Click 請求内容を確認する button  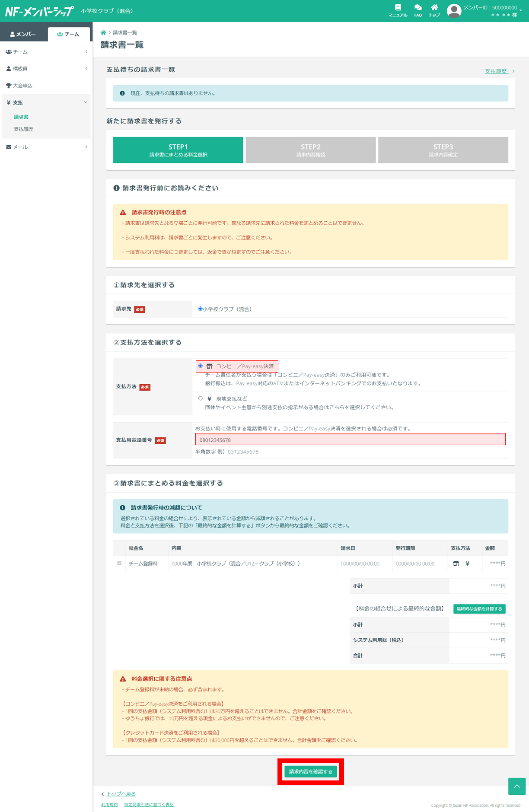point(311,771)
